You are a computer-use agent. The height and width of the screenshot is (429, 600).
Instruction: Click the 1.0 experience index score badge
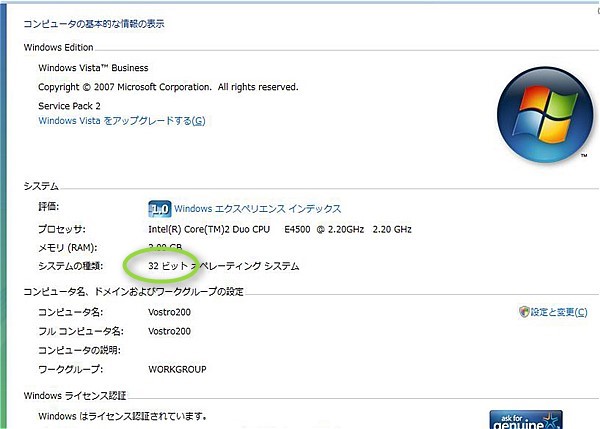click(x=160, y=209)
